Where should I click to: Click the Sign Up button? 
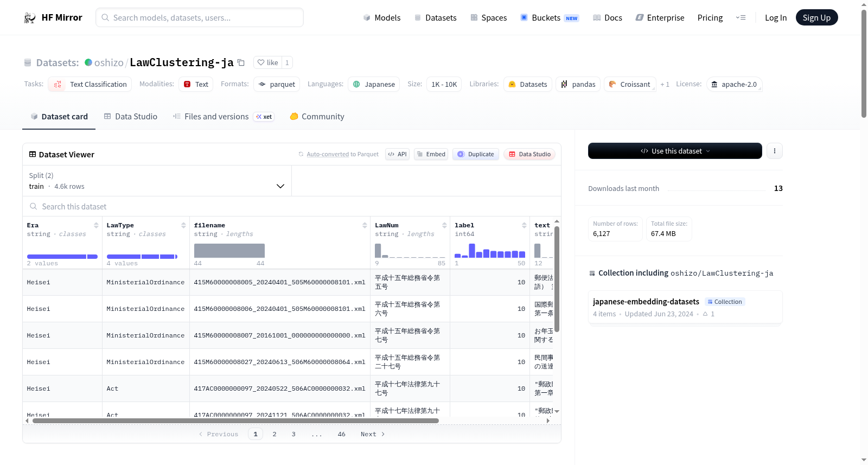click(x=816, y=18)
